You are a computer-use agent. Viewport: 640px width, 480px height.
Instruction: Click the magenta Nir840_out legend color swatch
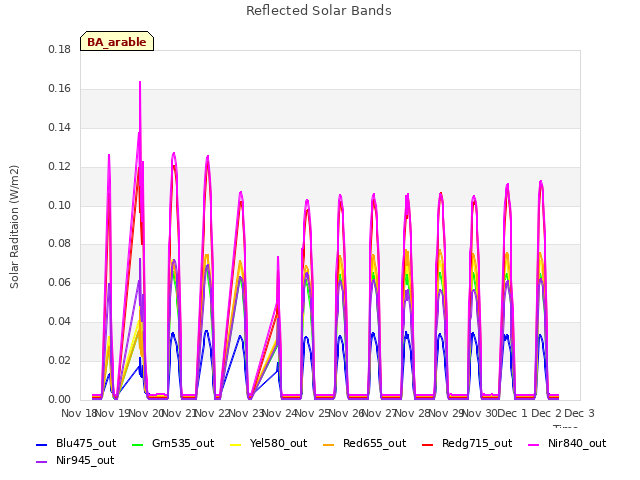534,444
